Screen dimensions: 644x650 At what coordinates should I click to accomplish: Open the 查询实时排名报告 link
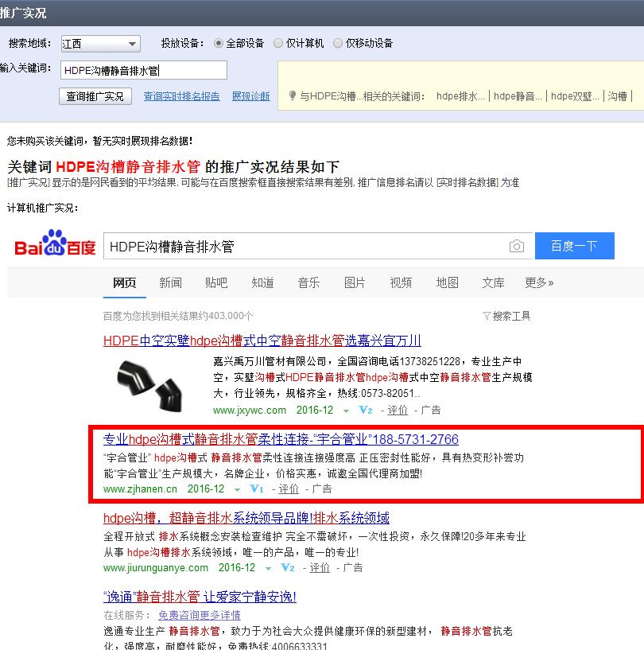(181, 96)
